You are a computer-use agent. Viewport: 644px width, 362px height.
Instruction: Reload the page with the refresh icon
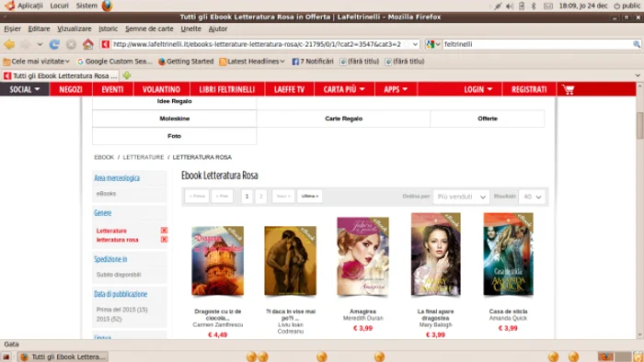pos(54,44)
